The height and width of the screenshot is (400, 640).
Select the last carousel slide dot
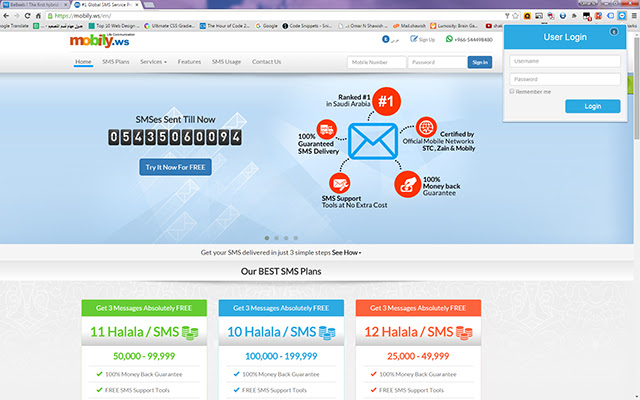pos(296,238)
